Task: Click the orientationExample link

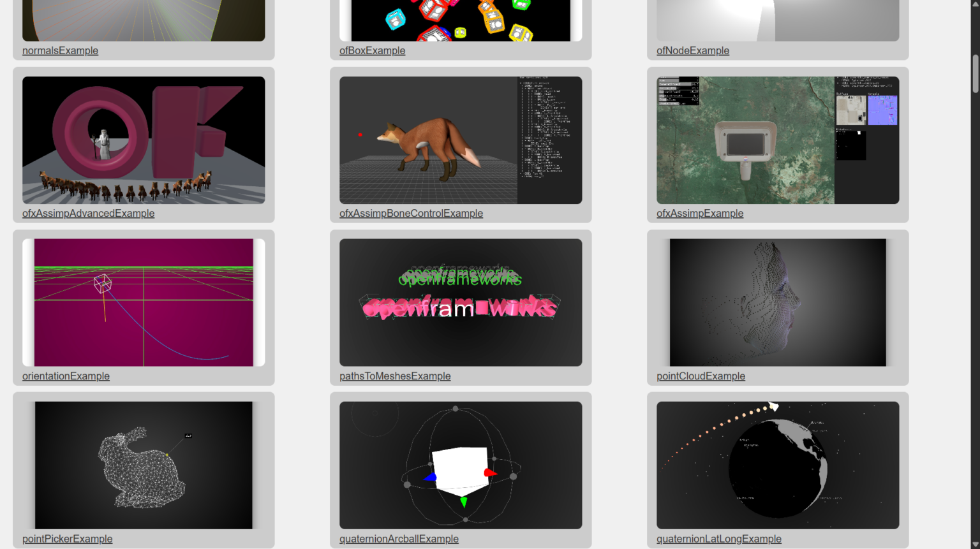Action: [66, 376]
